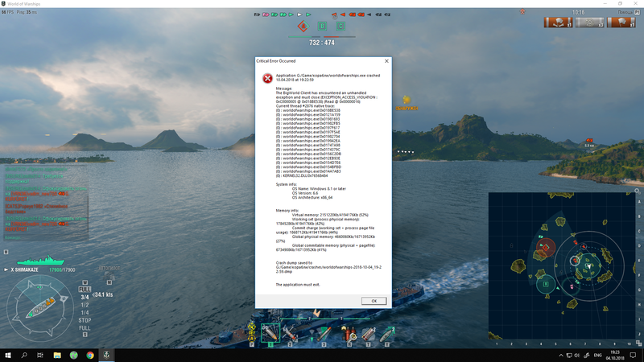644x362 pixels.
Task: Set engine speed to 1/2
Action: 85,305
